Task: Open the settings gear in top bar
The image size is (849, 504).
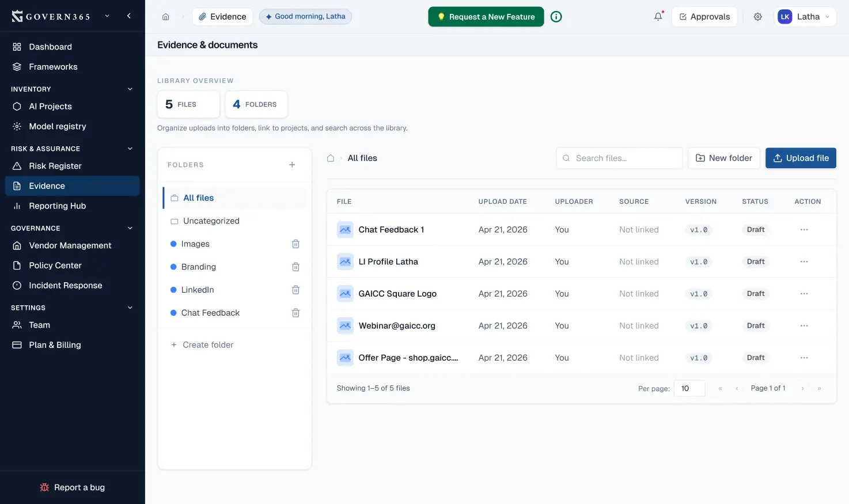Action: 757,17
